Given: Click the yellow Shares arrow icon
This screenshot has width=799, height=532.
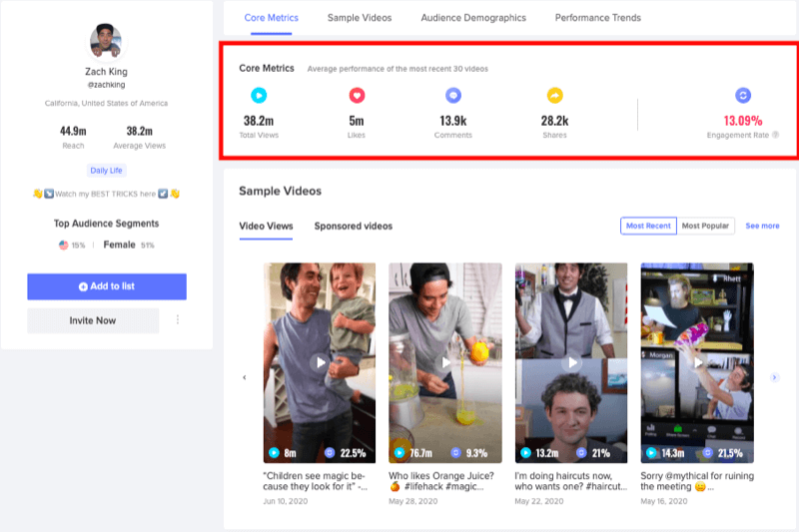Looking at the screenshot, I should tap(555, 95).
